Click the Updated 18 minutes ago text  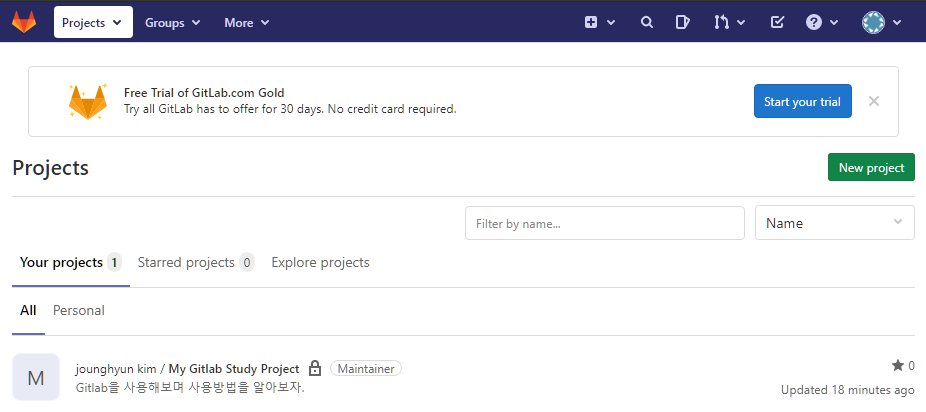[847, 390]
